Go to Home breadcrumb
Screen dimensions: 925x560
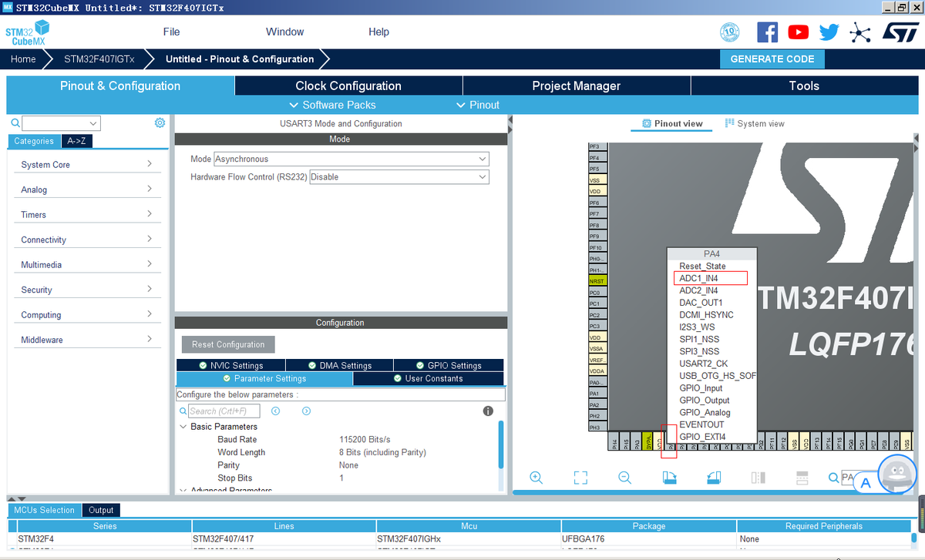23,59
